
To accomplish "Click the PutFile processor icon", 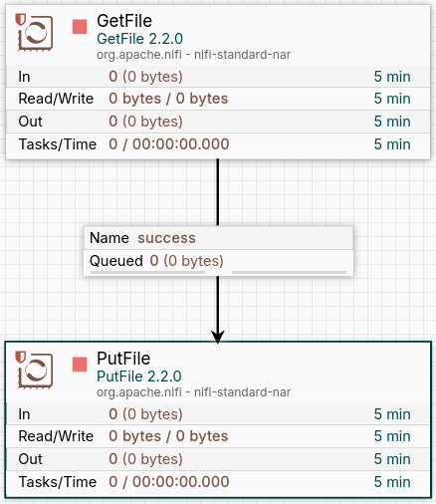I will coord(35,371).
